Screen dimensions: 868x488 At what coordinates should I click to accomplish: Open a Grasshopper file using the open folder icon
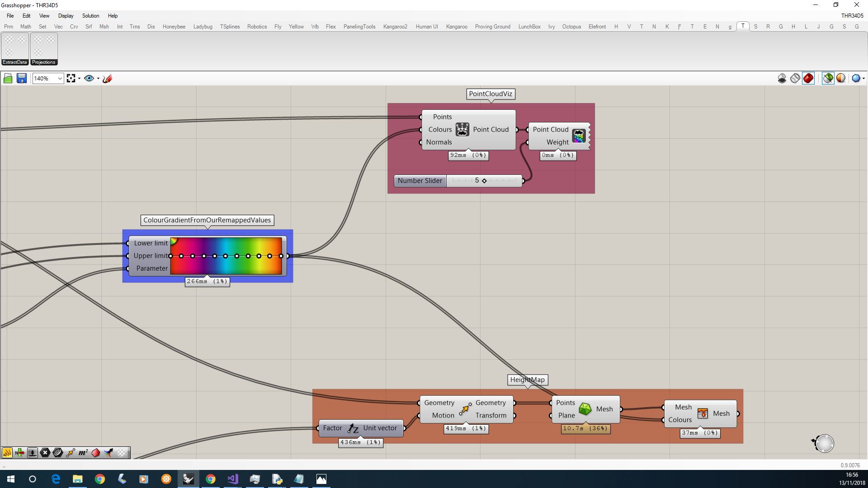click(x=8, y=78)
